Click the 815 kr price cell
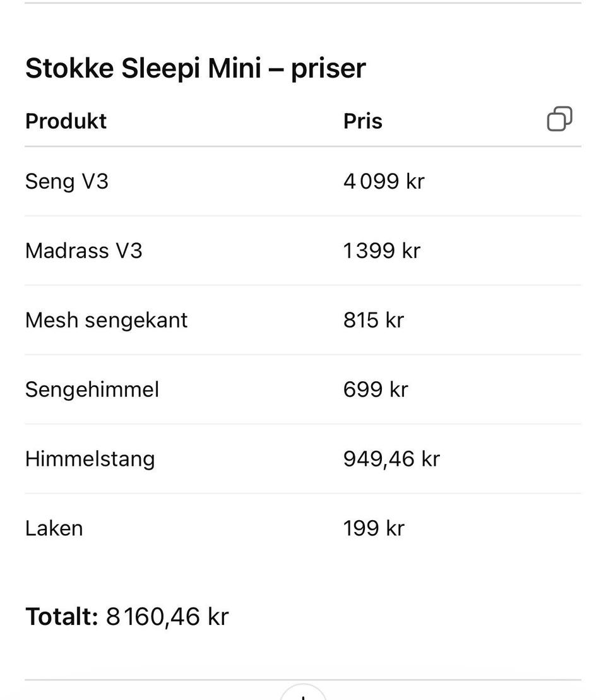This screenshot has width=606, height=700. pos(373,320)
